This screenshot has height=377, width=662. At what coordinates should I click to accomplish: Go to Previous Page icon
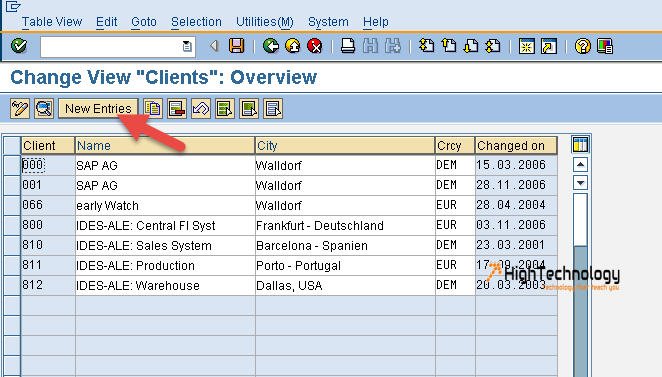click(x=449, y=46)
